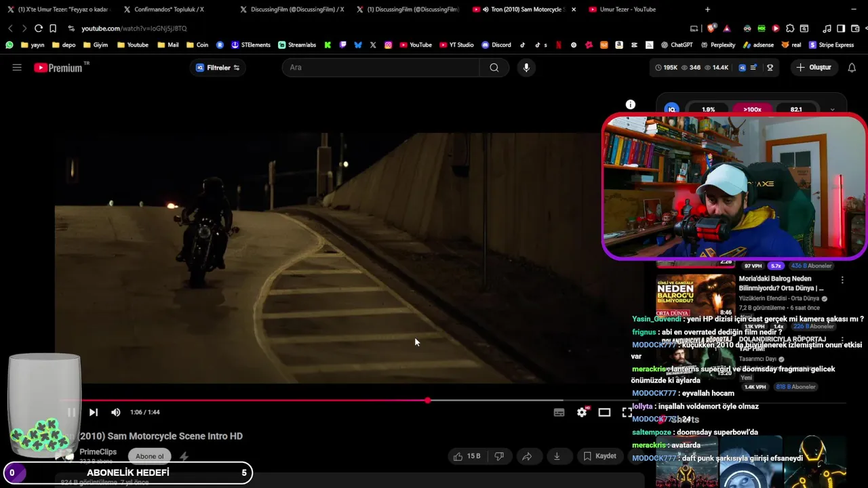Switch to theater mode
The image size is (868, 488).
tap(604, 412)
